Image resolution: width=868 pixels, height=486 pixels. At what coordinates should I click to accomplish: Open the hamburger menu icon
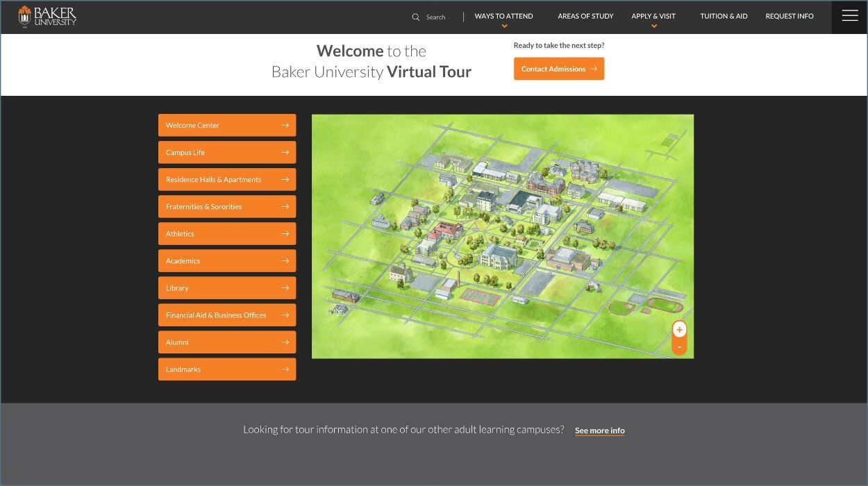[850, 16]
